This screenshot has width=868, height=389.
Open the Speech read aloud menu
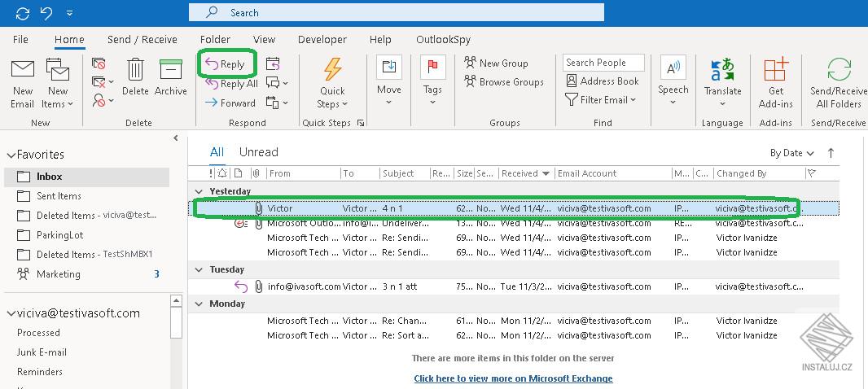(x=673, y=81)
